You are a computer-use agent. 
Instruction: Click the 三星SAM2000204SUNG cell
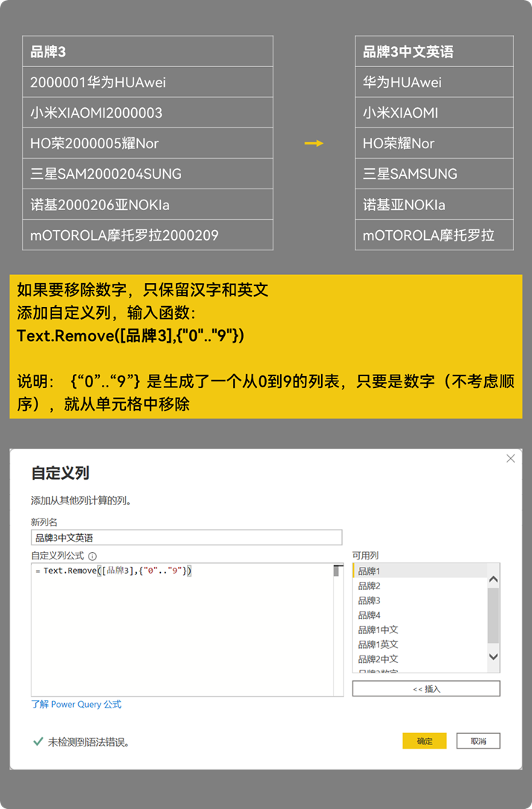[x=148, y=174]
